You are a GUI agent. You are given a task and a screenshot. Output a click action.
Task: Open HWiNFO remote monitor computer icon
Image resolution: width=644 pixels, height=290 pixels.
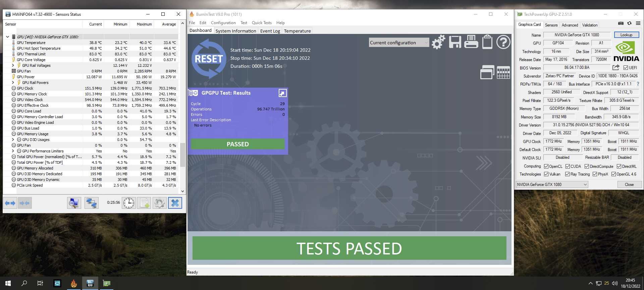[x=74, y=203]
